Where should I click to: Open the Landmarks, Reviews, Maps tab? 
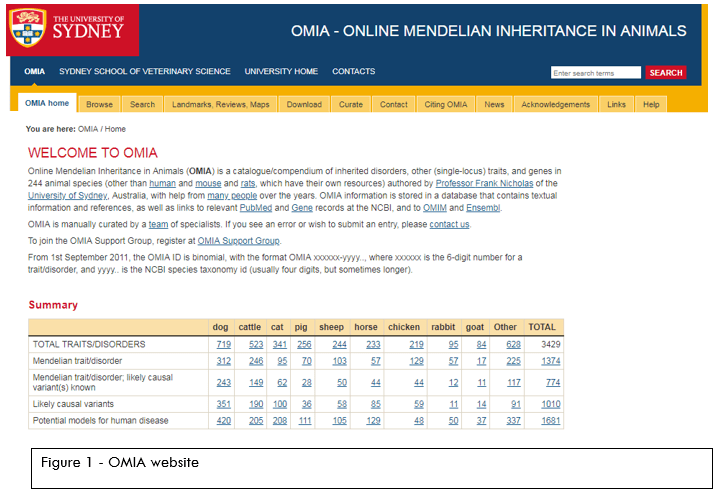click(220, 104)
